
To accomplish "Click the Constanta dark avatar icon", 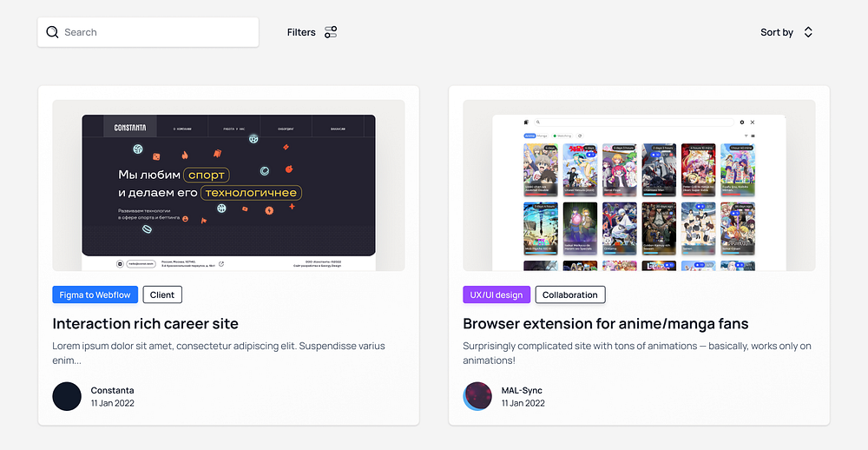I will (67, 396).
